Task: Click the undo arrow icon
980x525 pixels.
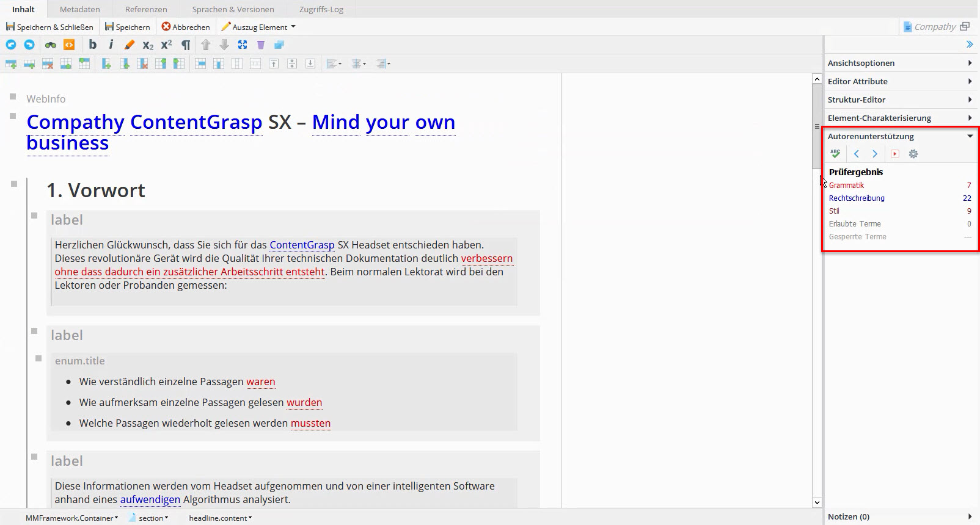Action: [11, 45]
